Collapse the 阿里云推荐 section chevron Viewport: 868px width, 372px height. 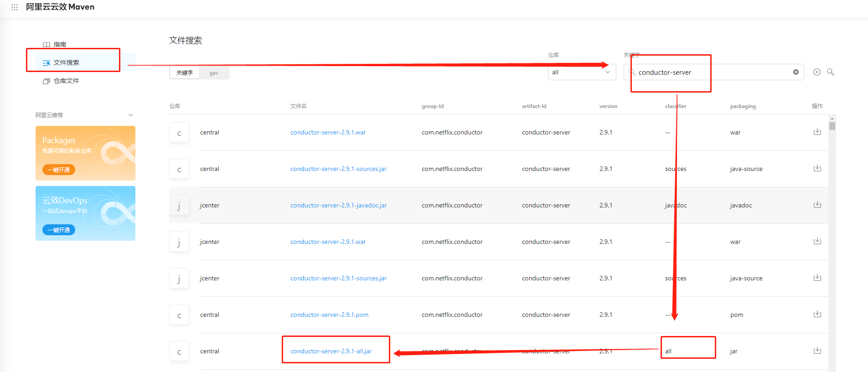tap(131, 115)
